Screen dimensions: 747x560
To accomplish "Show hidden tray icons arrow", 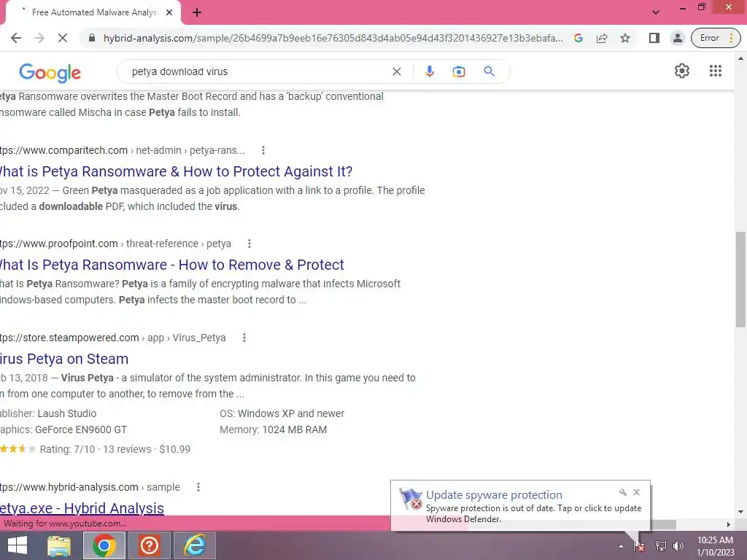I will point(621,546).
